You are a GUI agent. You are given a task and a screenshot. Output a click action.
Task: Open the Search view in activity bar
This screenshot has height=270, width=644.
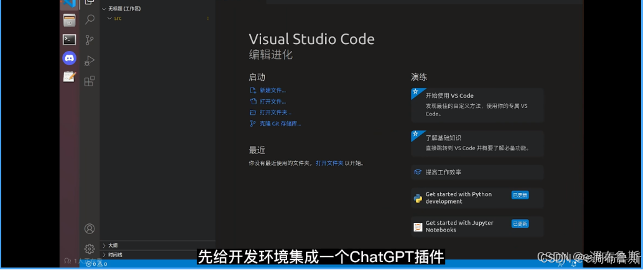90,19
